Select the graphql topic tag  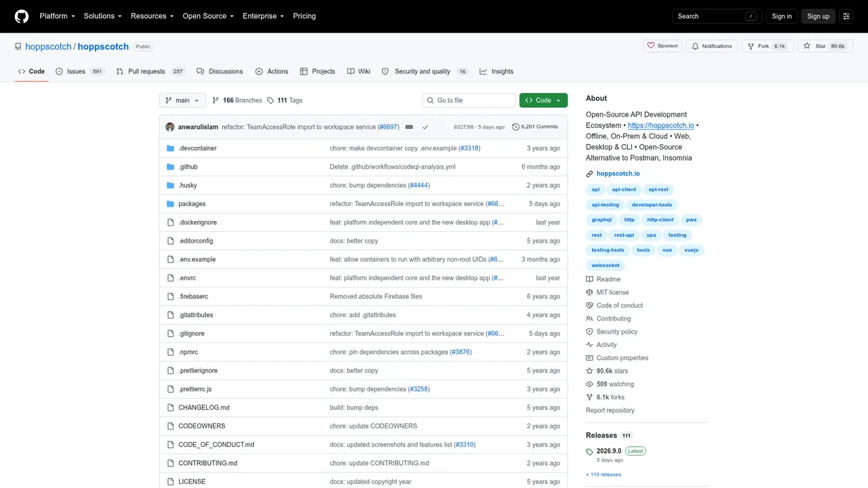(x=601, y=220)
